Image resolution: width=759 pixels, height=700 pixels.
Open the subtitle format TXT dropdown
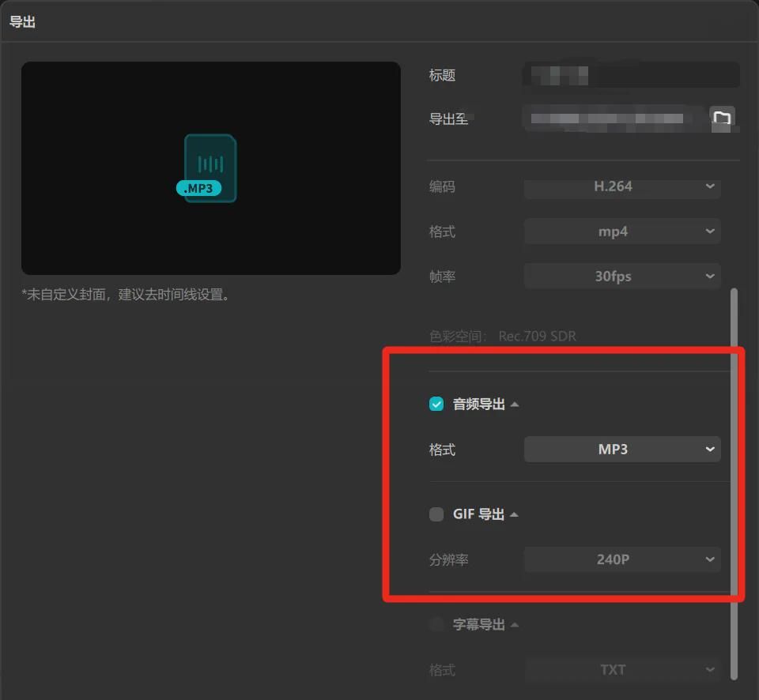click(x=622, y=669)
